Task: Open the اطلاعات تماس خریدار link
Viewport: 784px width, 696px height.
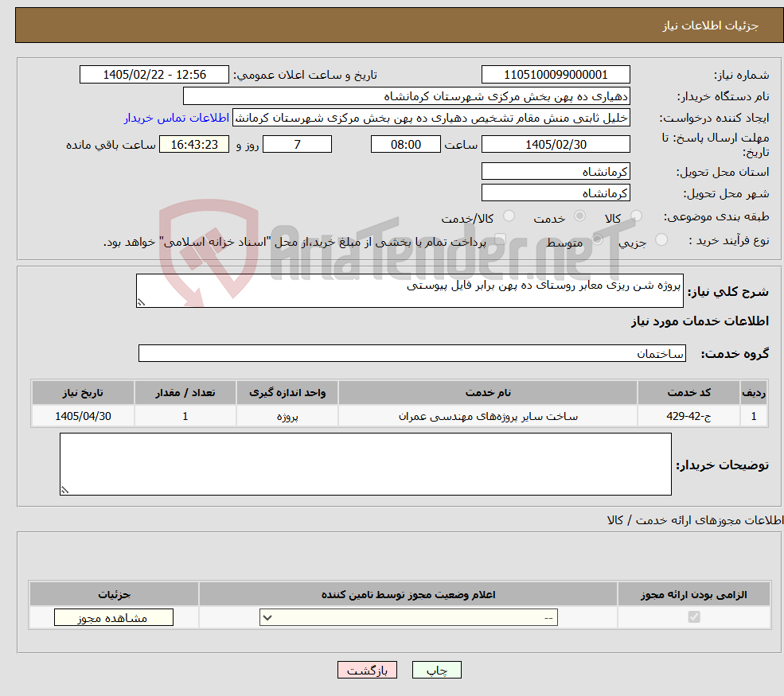Action: (x=177, y=118)
